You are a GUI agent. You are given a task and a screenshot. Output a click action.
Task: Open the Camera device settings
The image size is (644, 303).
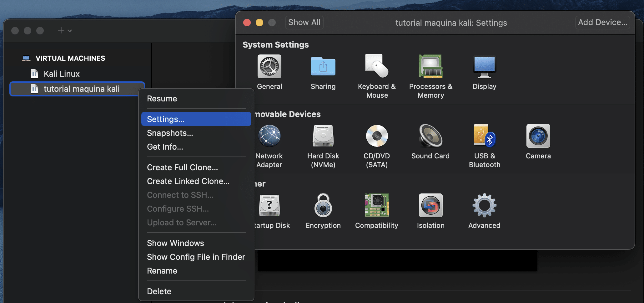pos(538,136)
